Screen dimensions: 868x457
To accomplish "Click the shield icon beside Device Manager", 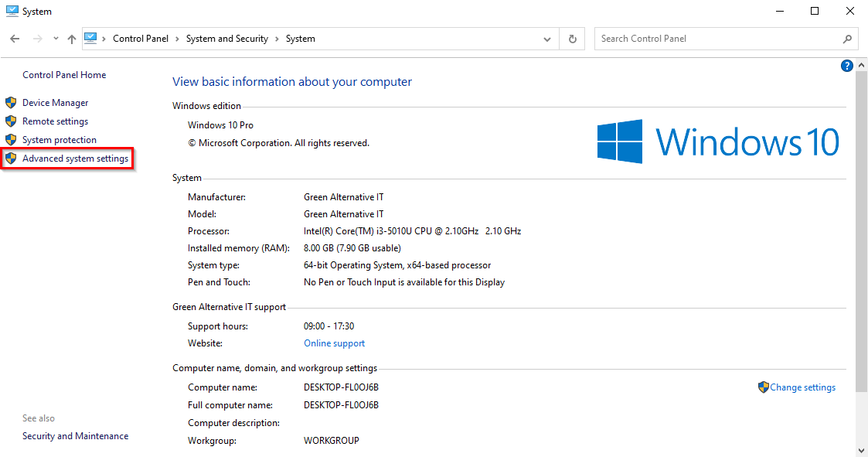I will [x=11, y=103].
